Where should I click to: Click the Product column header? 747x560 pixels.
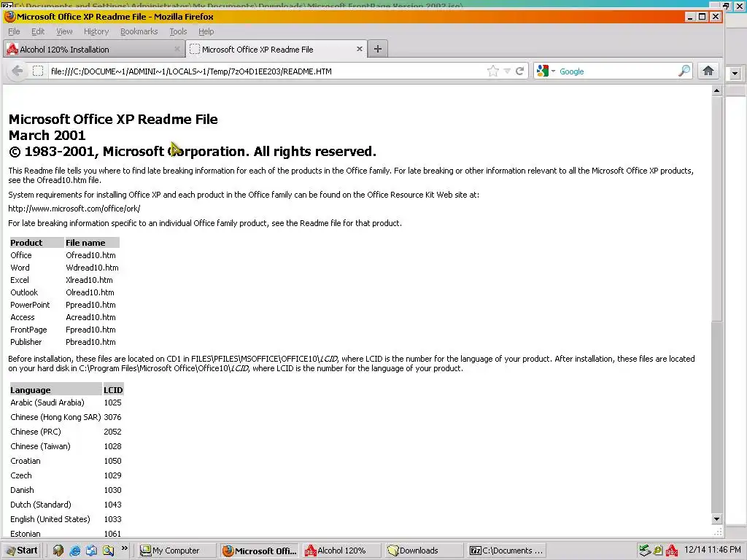(x=36, y=243)
